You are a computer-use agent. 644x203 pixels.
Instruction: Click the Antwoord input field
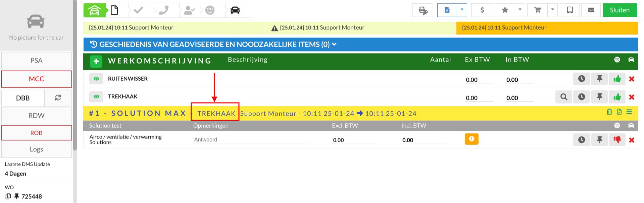(250, 139)
